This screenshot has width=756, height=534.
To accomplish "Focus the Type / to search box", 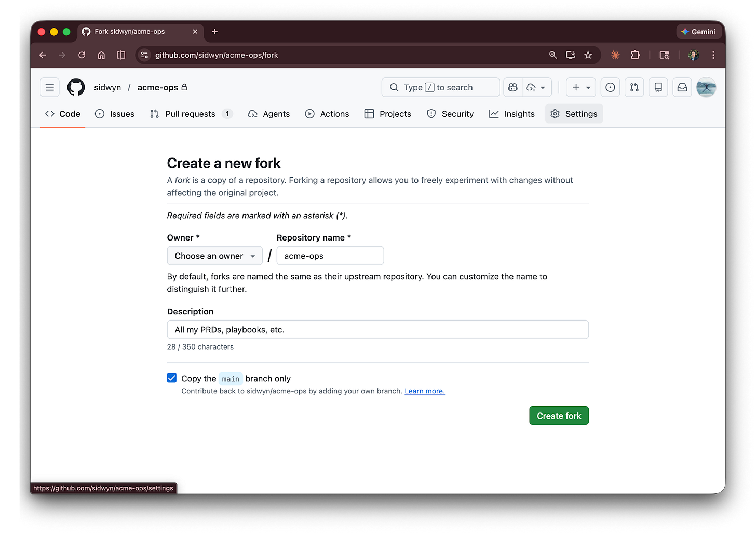I will (441, 87).
